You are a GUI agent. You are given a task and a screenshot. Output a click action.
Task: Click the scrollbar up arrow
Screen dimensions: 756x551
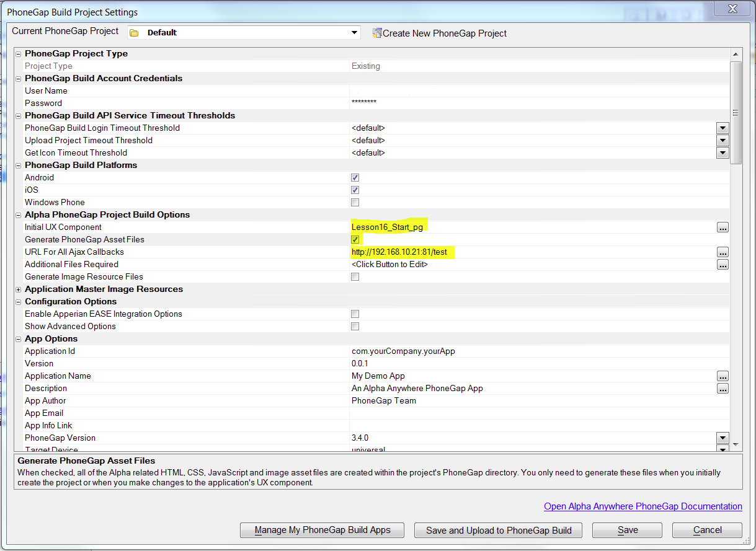click(736, 55)
